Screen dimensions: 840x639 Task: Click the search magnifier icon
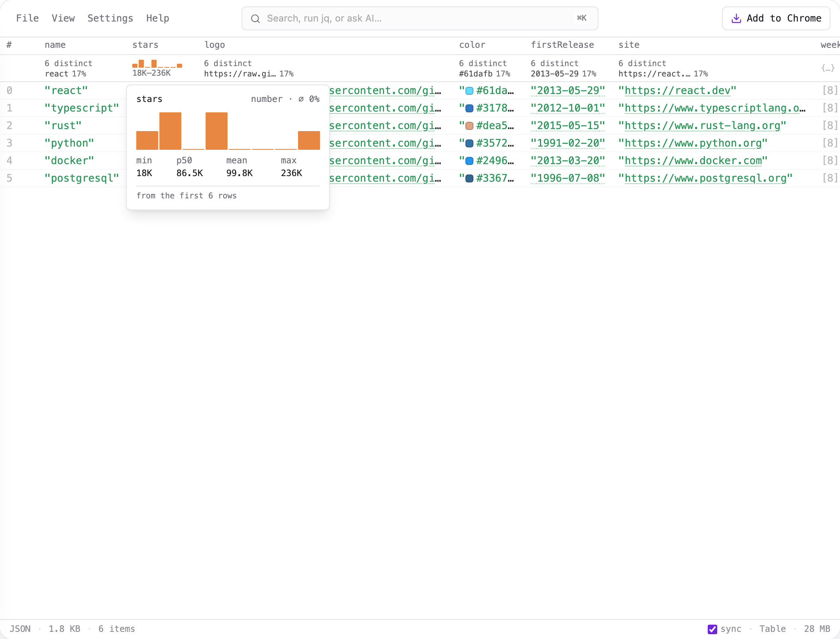[x=255, y=19]
